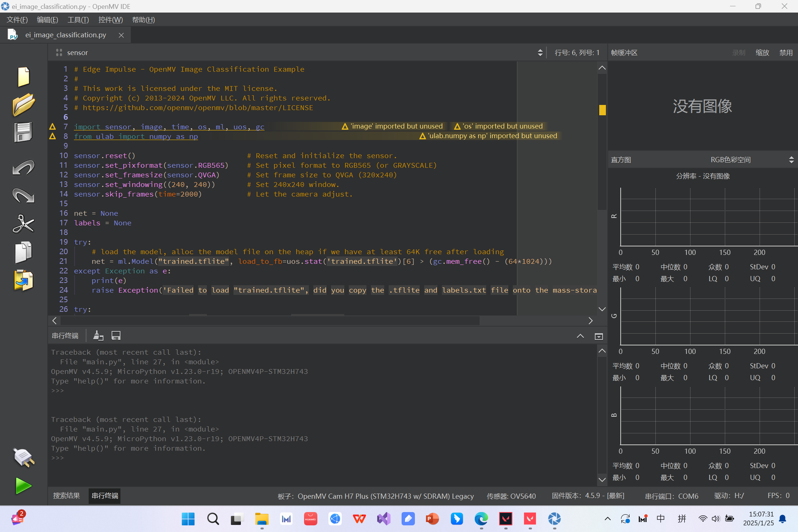The width and height of the screenshot is (798, 532).
Task: Select the ei_image_classification.py file tab
Action: pos(65,35)
